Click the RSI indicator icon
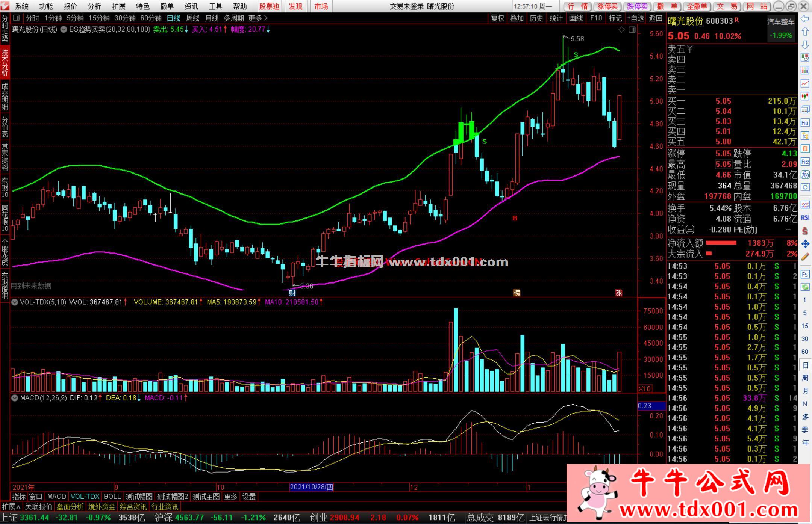 coord(805,217)
